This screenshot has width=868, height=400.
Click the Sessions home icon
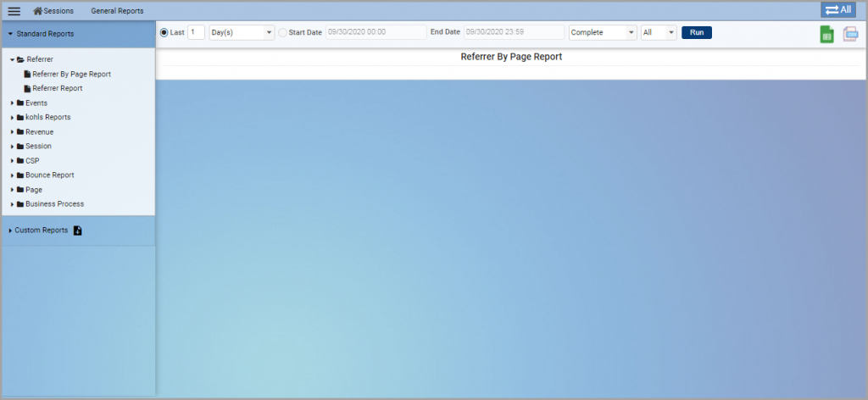pos(37,11)
